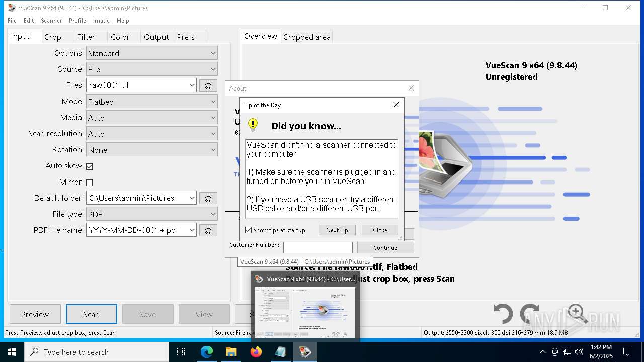
Task: Click the volume icon in system tray
Action: coord(579,352)
